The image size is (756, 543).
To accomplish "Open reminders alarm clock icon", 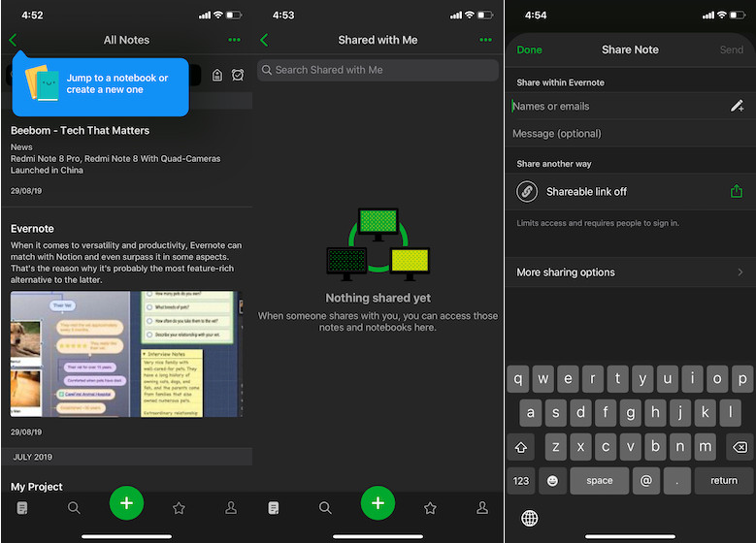I will pyautogui.click(x=238, y=75).
